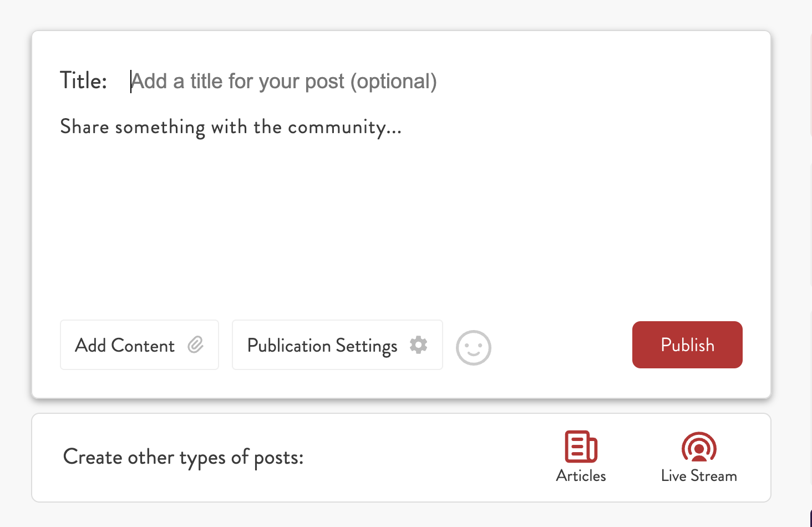This screenshot has height=527, width=812.
Task: Open the Add Content button
Action: pyautogui.click(x=139, y=344)
